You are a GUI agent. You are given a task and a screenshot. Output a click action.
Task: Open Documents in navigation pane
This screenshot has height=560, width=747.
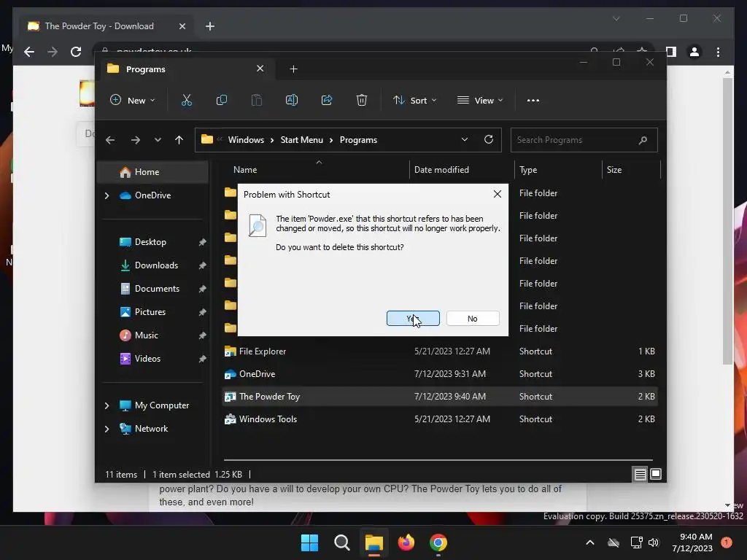156,289
